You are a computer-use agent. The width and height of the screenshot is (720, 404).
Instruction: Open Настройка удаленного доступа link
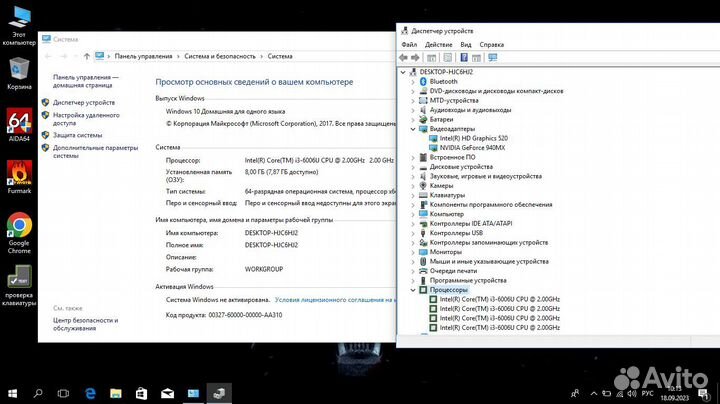pyautogui.click(x=86, y=119)
